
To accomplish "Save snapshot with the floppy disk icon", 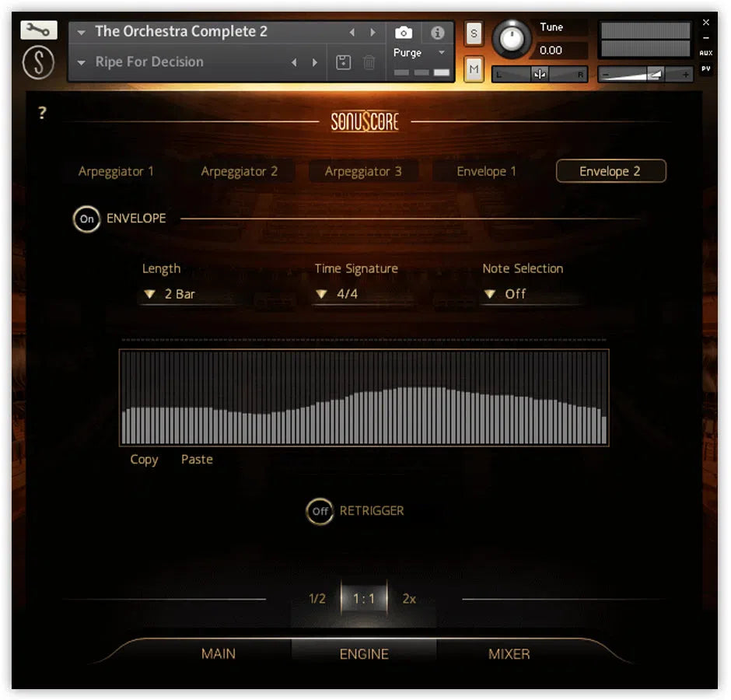I will click(x=343, y=61).
